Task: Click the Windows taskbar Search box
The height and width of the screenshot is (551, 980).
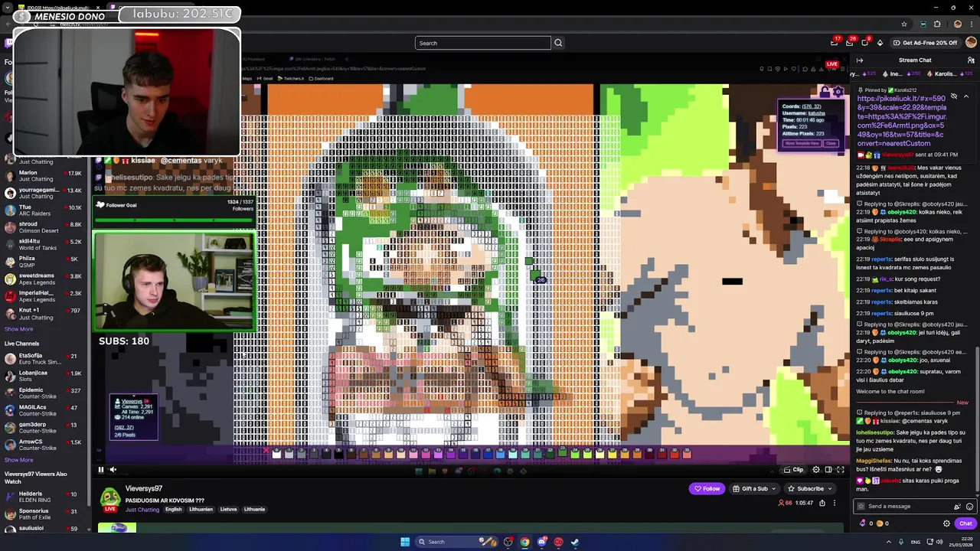Action: pyautogui.click(x=456, y=542)
